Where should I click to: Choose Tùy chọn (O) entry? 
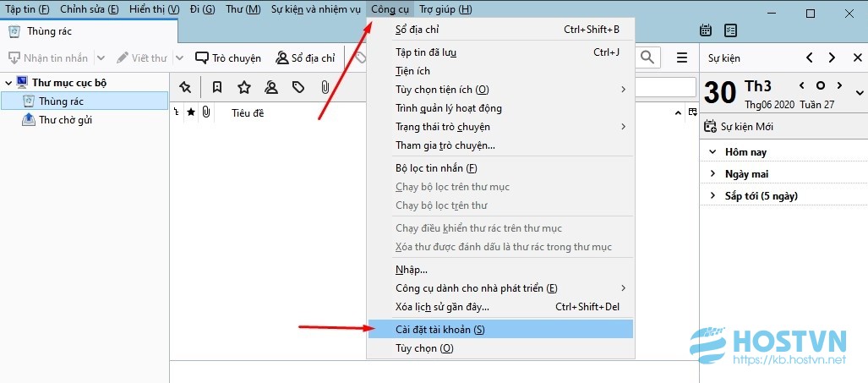(501, 348)
